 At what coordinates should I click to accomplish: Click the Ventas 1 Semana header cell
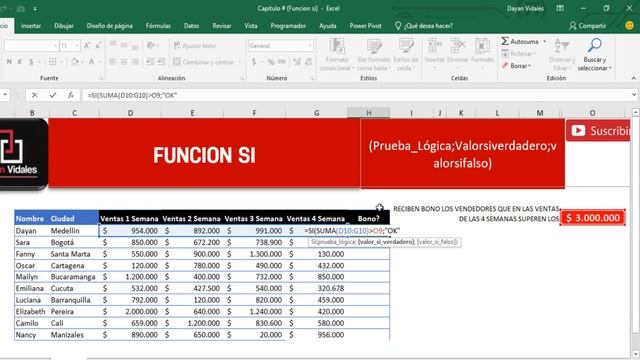click(x=130, y=219)
